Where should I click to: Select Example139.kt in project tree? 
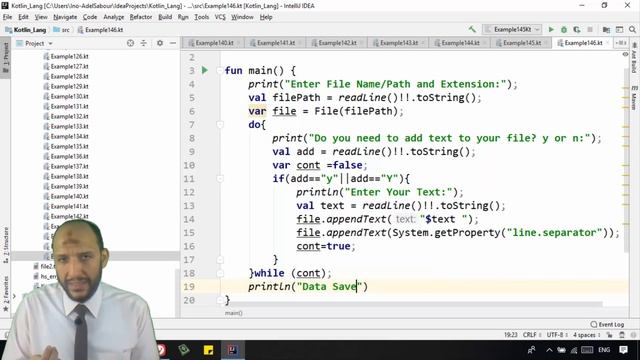[69, 186]
